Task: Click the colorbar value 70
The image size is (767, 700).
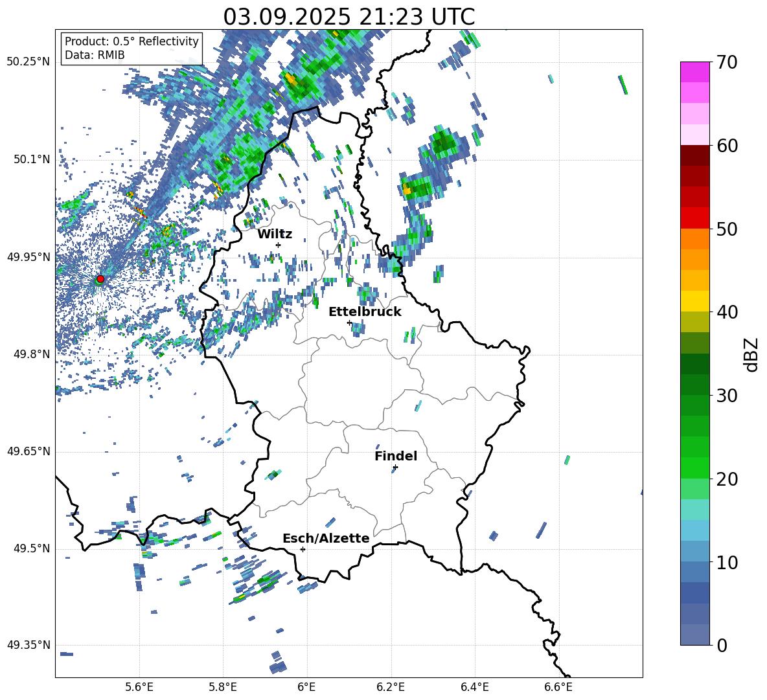Action: click(x=727, y=62)
